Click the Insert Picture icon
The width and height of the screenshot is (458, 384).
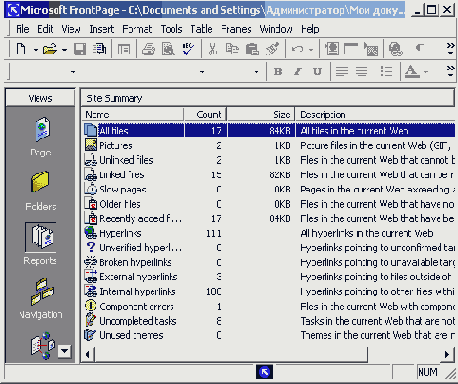371,49
